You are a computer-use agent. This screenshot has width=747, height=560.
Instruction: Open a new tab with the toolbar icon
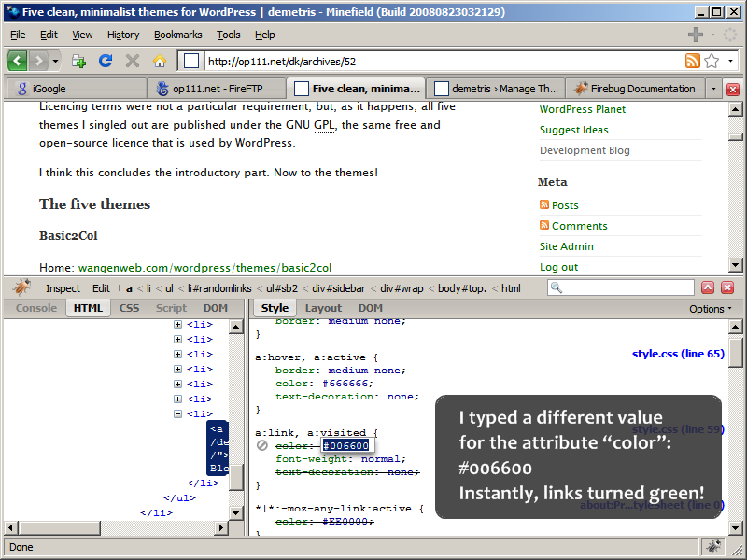pos(78,61)
